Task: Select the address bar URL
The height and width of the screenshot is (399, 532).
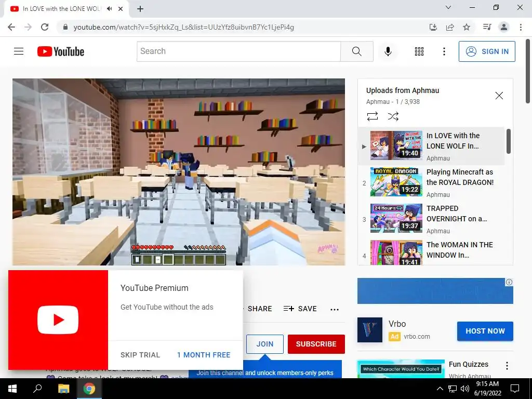Action: (x=183, y=27)
